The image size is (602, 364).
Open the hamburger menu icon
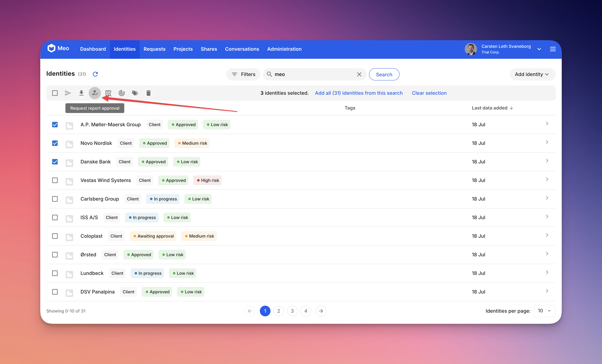click(x=553, y=49)
